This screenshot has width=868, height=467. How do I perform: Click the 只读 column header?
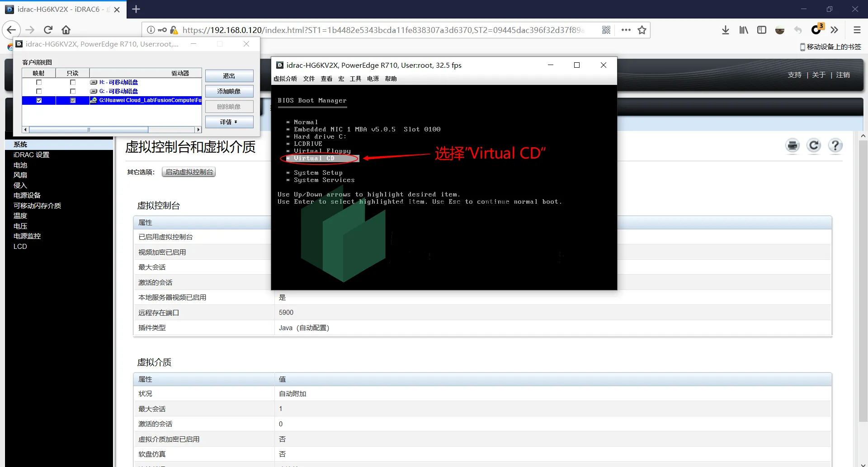[73, 73]
